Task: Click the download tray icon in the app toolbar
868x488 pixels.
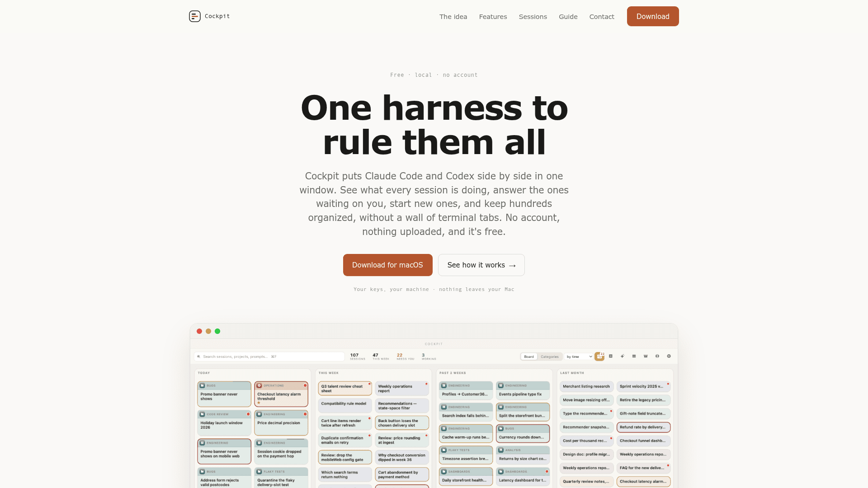Action: (x=611, y=356)
